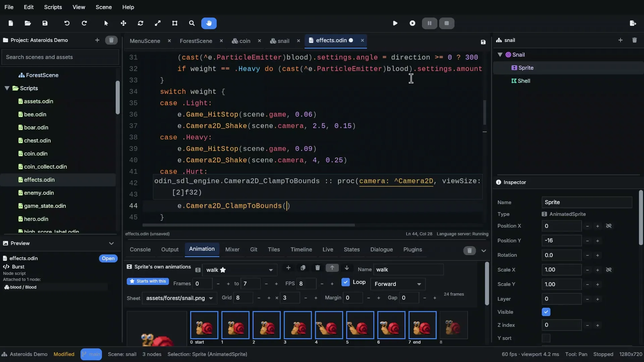
Task: Add new item to project panel
Action: [97, 40]
